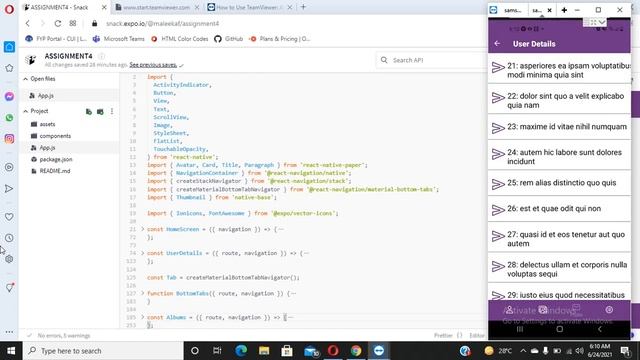This screenshot has height=360, width=640.
Task: Open Plans & Pricing bookmark
Action: coord(280,39)
